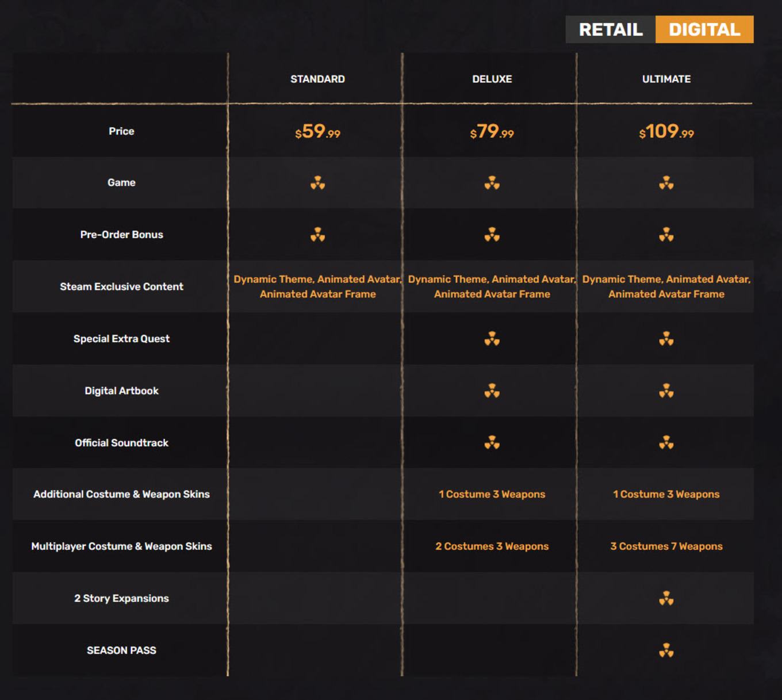The image size is (782, 700).
Task: Click the Pre-Order Bonus row label
Action: coord(121,235)
